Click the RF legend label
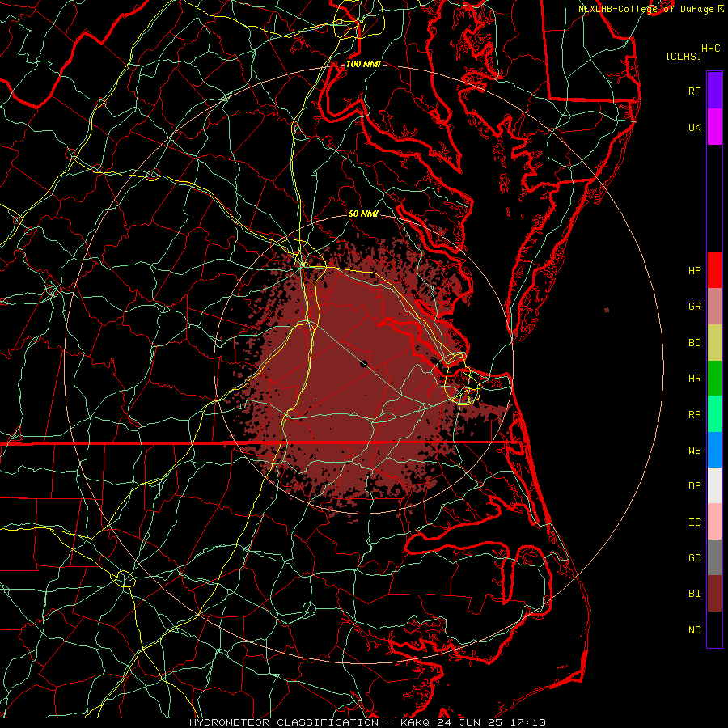 pyautogui.click(x=694, y=91)
